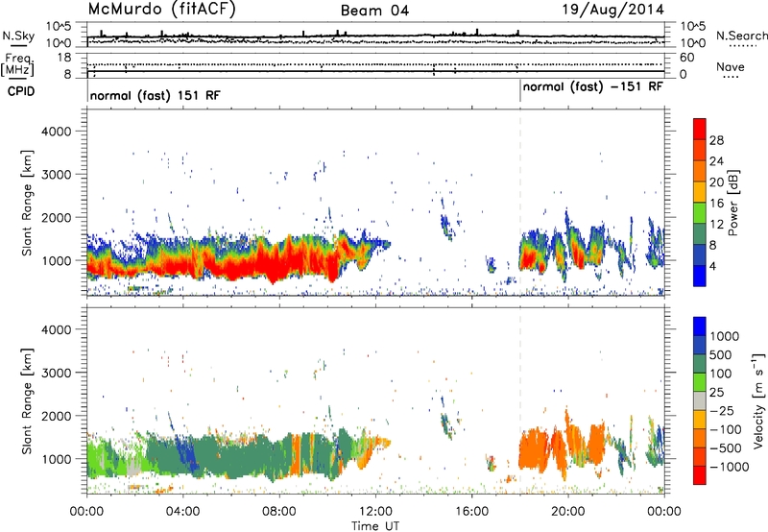Click the 'N.Search' legend label
The width and height of the screenshot is (768, 532).
click(x=741, y=36)
